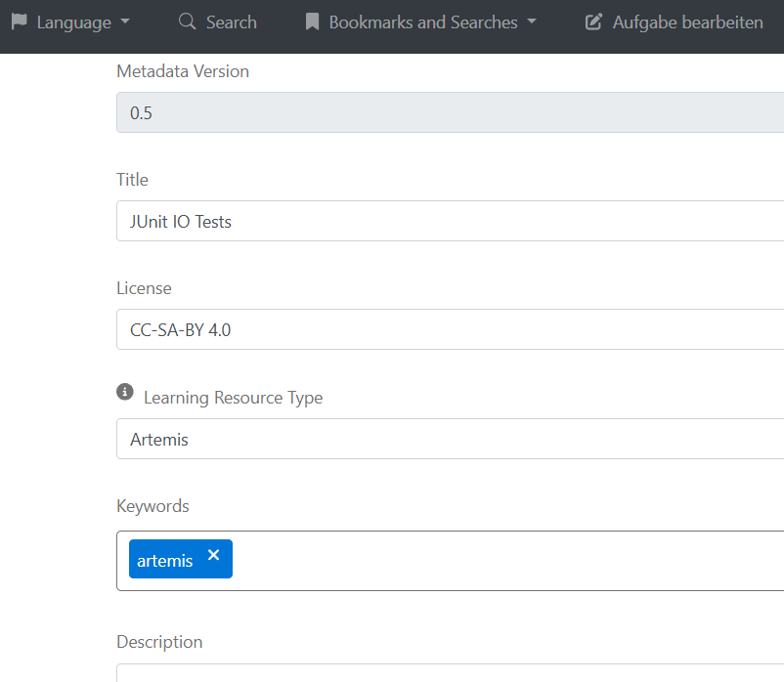The height and width of the screenshot is (682, 784).
Task: Click the Learning Resource Type field showing Artemis
Action: pos(391,439)
